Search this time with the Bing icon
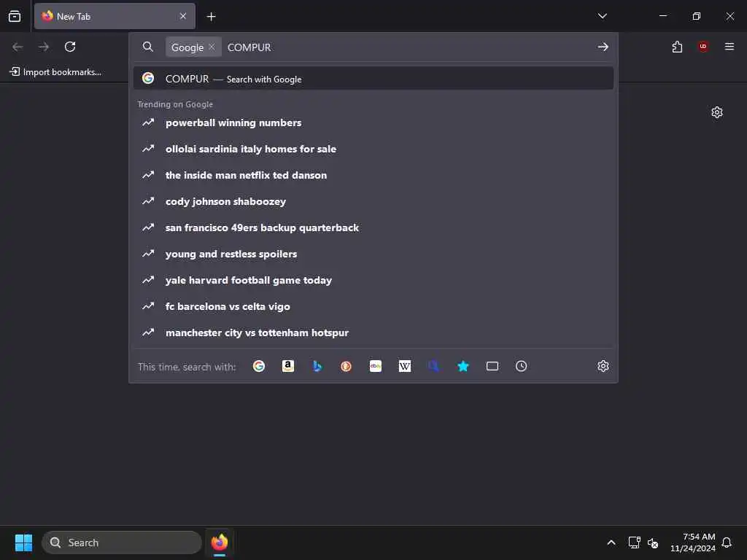This screenshot has width=747, height=560. click(x=317, y=366)
